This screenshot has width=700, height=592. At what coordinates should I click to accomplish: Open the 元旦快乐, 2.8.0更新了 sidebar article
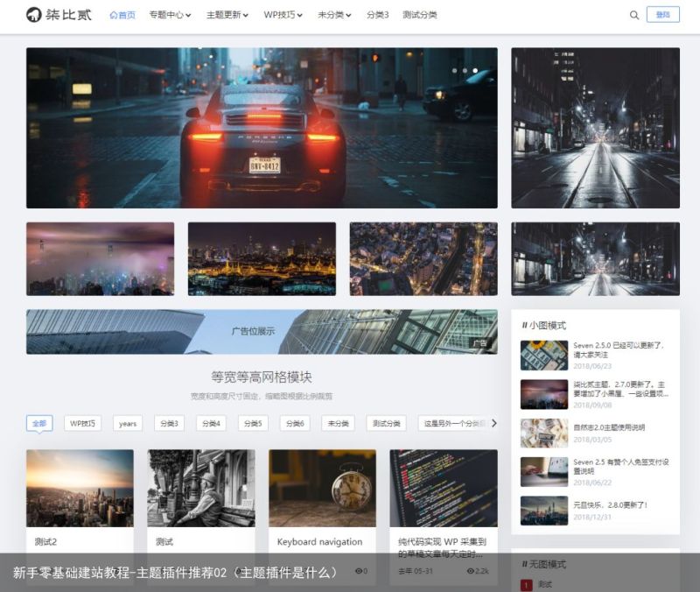tap(610, 505)
